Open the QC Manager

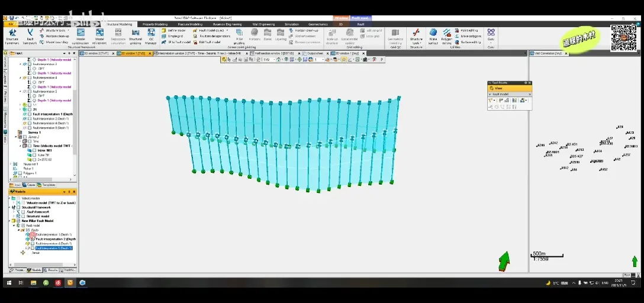click(x=151, y=36)
